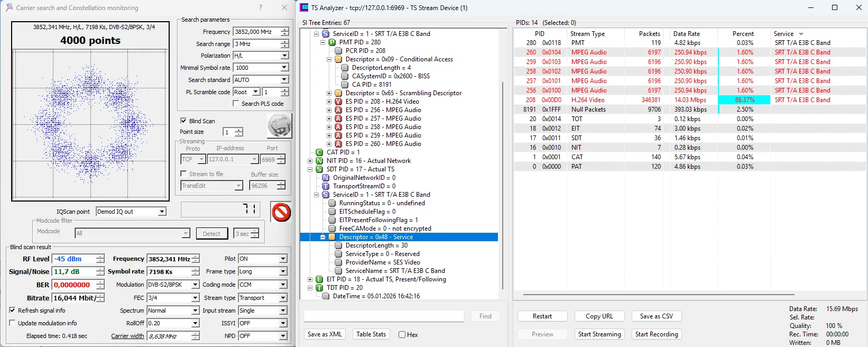Image resolution: width=868 pixels, height=347 pixels.
Task: Select the ServiceName SRT T/A E3B tree item
Action: pos(394,271)
